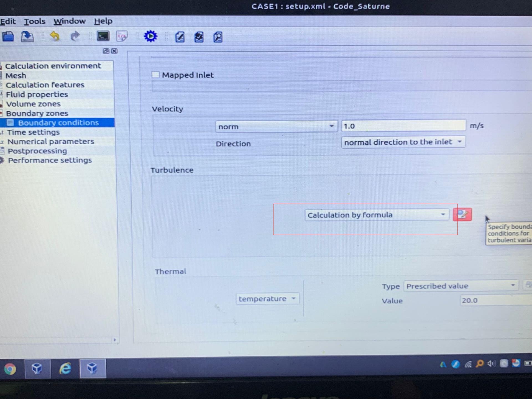
Task: Click the save case toolbar icon
Action: 27,36
